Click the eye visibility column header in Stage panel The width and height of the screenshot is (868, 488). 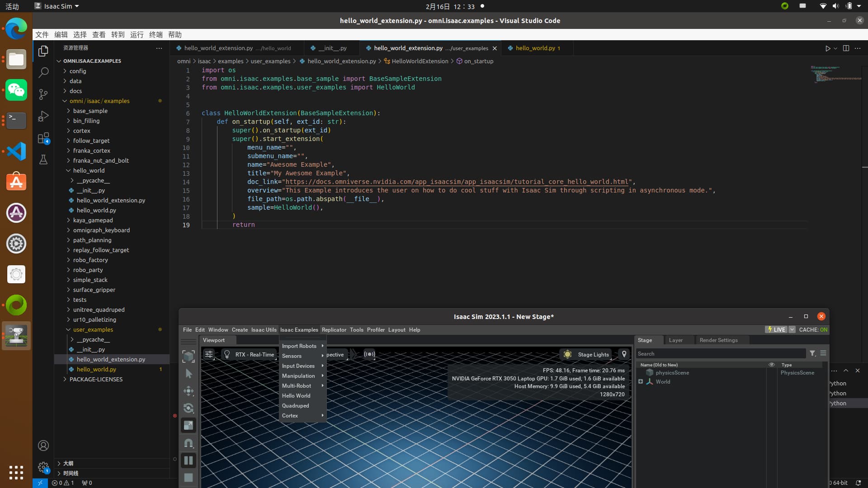[771, 365]
